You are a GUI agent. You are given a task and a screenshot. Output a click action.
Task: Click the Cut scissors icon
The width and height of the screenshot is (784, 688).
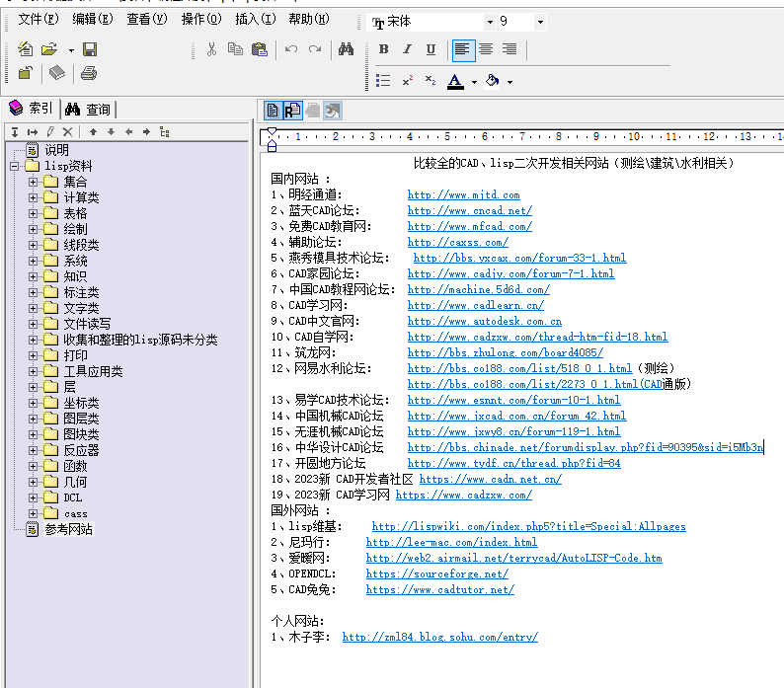[211, 49]
